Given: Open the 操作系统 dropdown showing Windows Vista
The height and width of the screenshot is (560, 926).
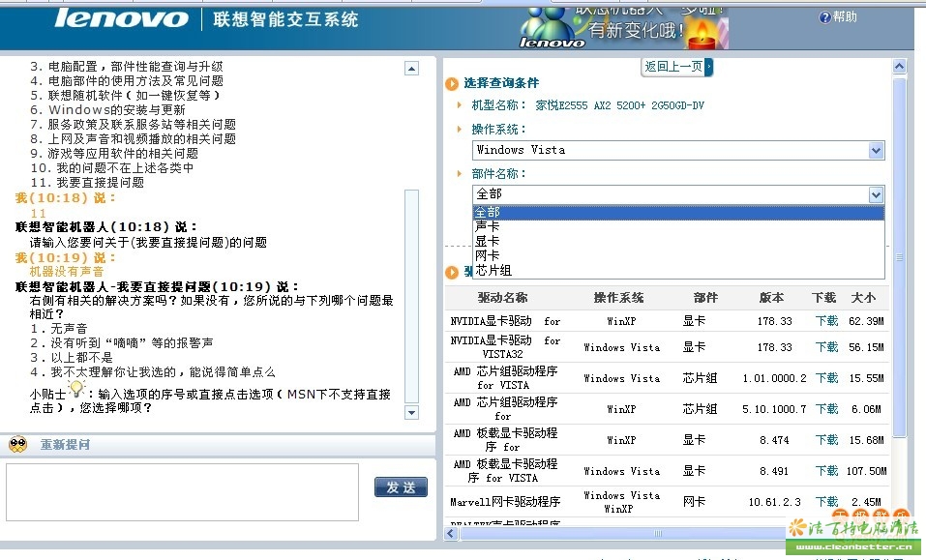Looking at the screenshot, I should 678,151.
